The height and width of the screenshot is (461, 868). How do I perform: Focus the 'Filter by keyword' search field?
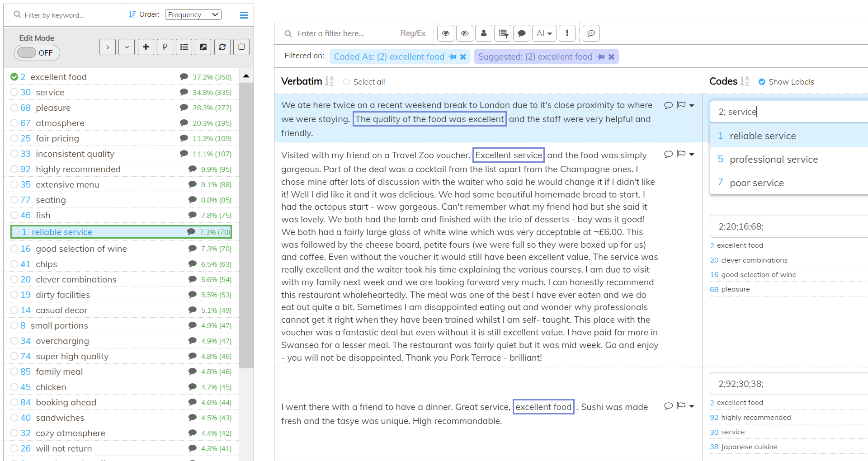[x=63, y=15]
